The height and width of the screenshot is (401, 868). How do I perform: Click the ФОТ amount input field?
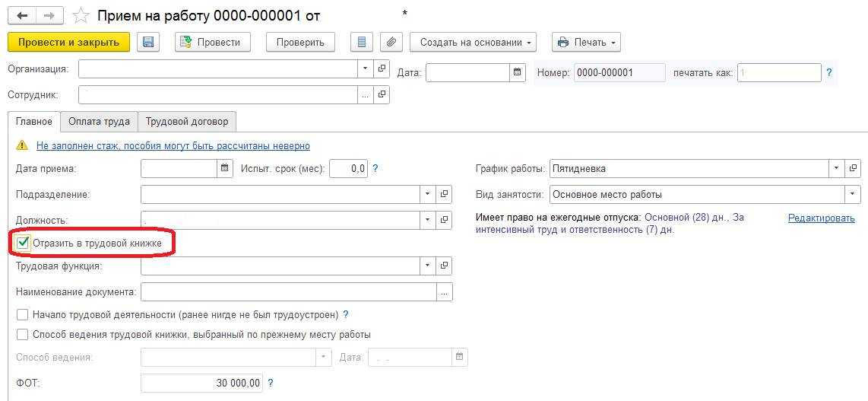201,383
